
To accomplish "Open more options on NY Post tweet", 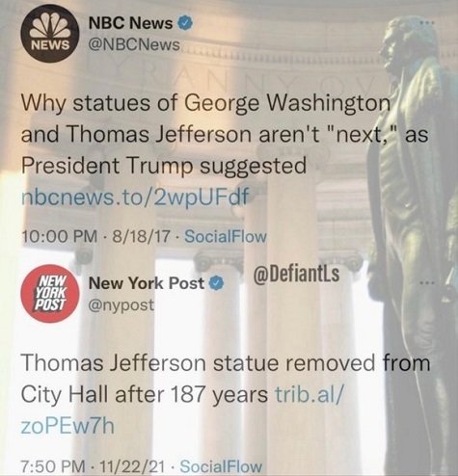I will tap(428, 283).
